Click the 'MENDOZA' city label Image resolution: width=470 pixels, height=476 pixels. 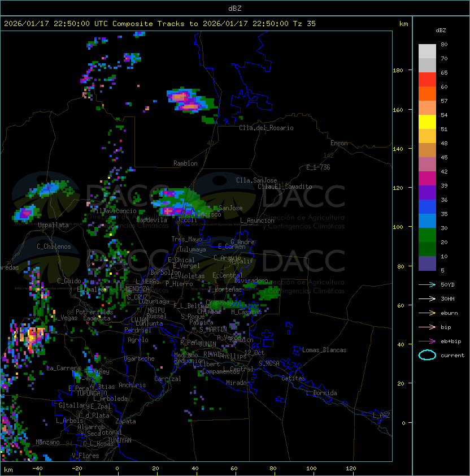pyautogui.click(x=137, y=289)
